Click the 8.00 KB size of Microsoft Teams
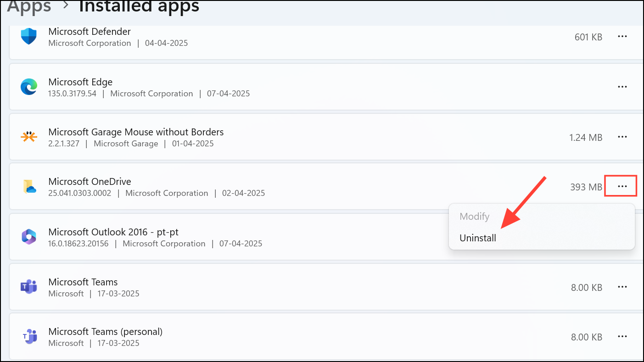Screen dimensions: 644x362 tap(587, 288)
